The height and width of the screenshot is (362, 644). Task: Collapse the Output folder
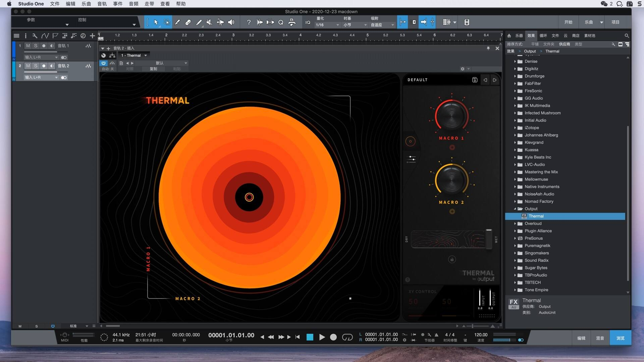[x=515, y=209]
